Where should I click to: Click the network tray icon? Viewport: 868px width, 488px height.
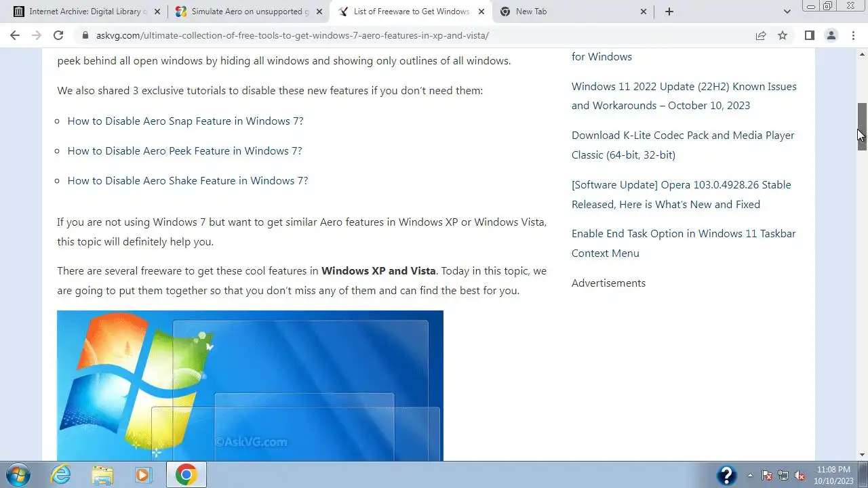pos(783,475)
